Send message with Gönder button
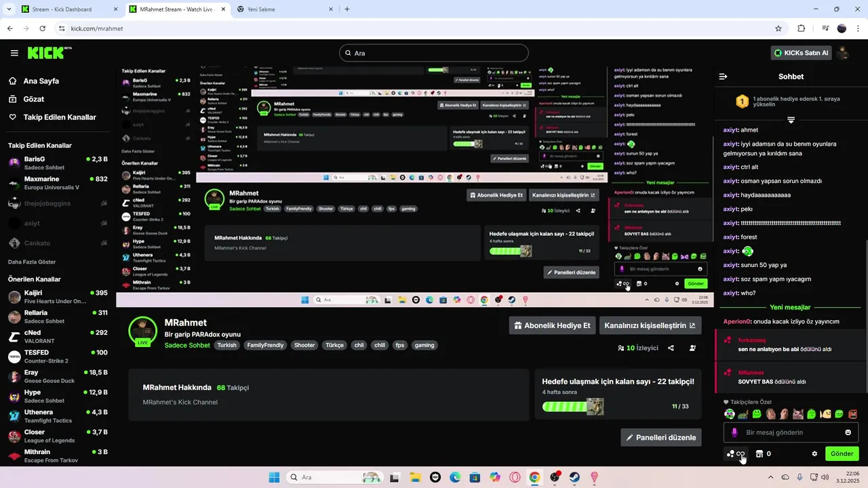Image resolution: width=868 pixels, height=488 pixels. (842, 454)
